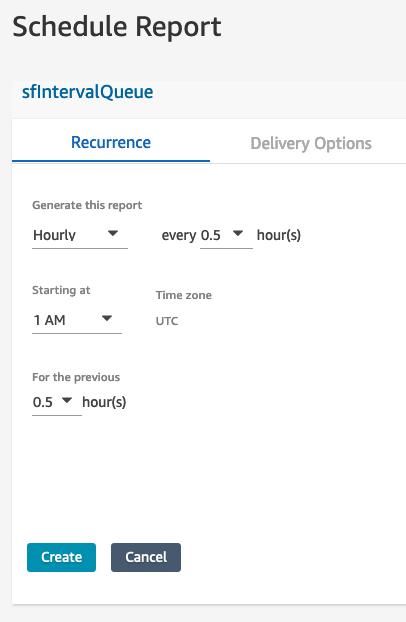Cancel the report scheduling

pos(146,557)
